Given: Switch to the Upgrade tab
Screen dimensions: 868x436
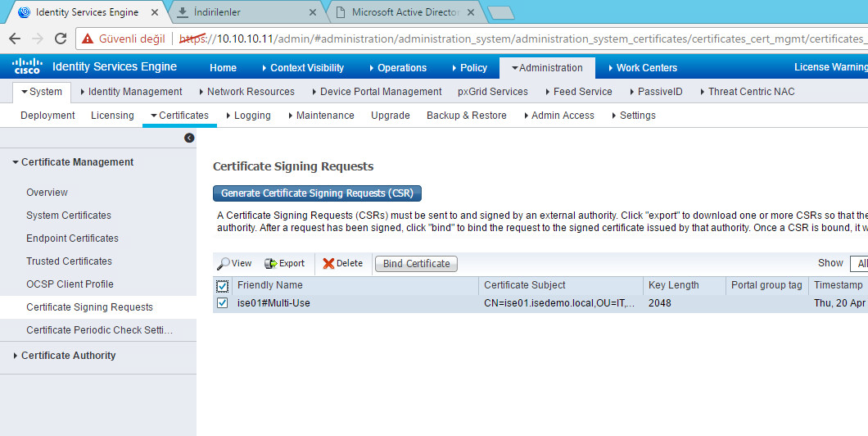Looking at the screenshot, I should [391, 116].
